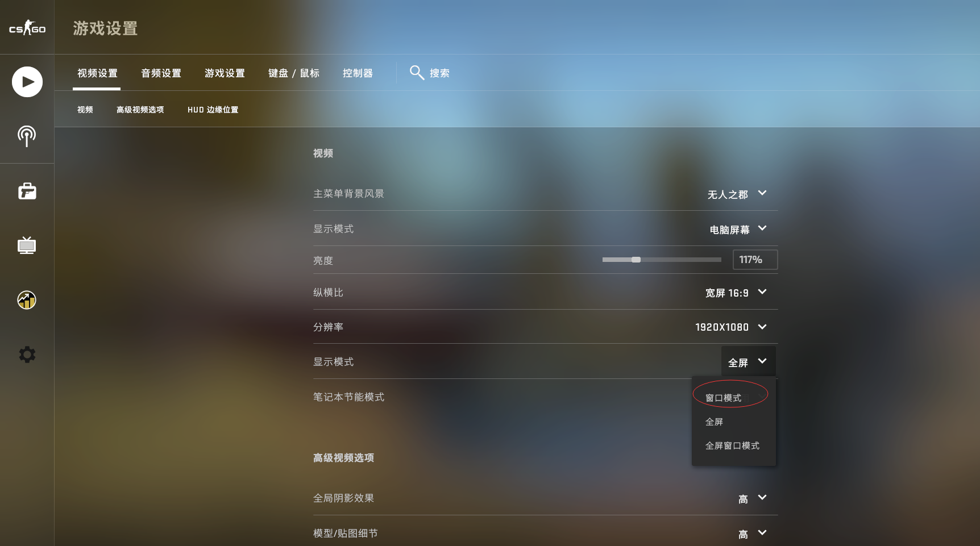
Task: Click the CS:GO logo icon
Action: pyautogui.click(x=27, y=28)
